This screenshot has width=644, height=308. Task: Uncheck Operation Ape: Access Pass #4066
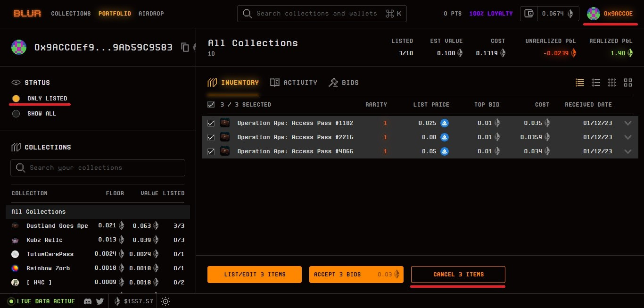coord(211,151)
